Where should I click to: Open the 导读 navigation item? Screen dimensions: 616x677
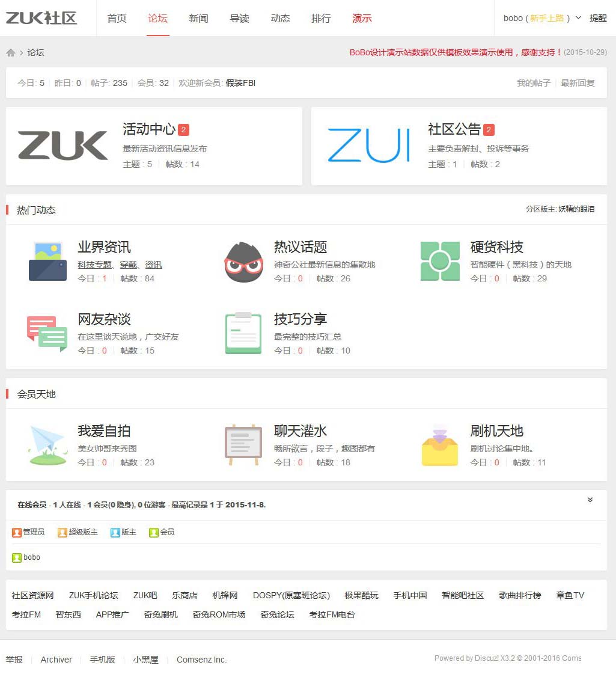(x=240, y=18)
